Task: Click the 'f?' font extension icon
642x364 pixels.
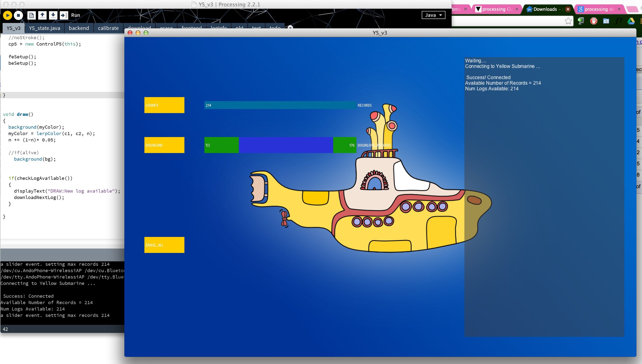Action: click(619, 21)
